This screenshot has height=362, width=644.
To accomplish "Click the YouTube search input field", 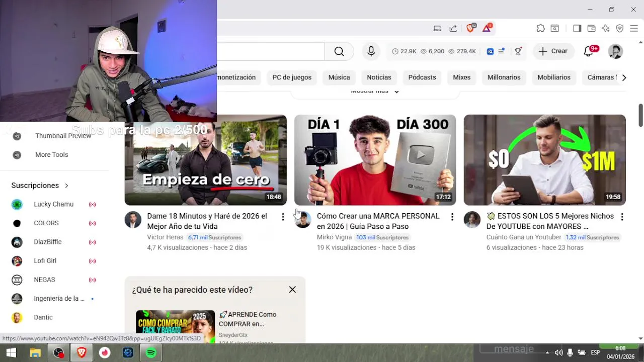I will (271, 51).
